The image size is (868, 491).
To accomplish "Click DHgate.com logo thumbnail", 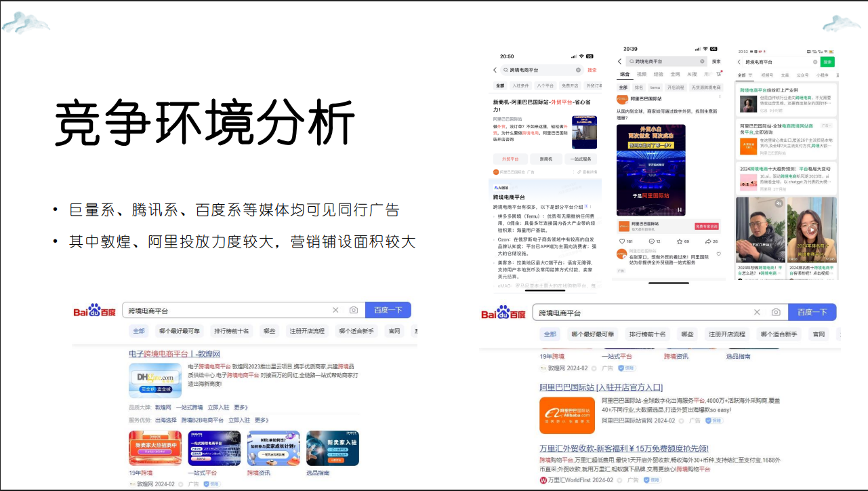I will pyautogui.click(x=155, y=380).
